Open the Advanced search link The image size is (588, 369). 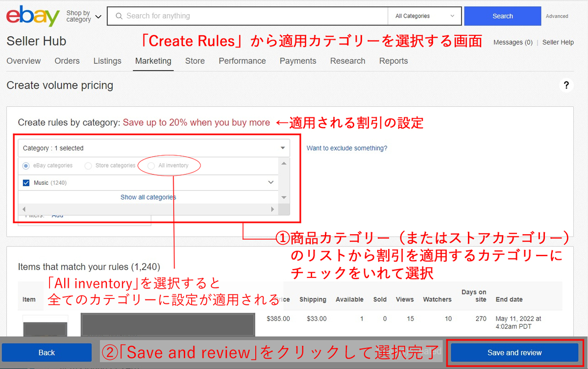(557, 16)
